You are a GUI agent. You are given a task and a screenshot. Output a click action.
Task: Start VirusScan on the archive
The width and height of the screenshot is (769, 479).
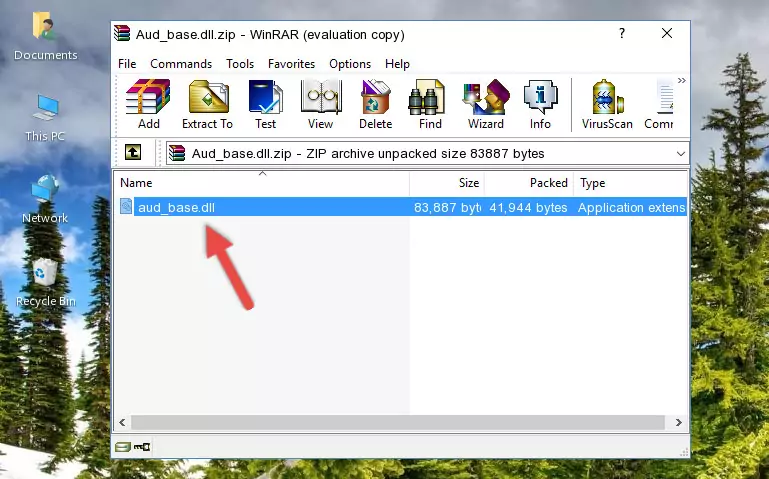[607, 104]
